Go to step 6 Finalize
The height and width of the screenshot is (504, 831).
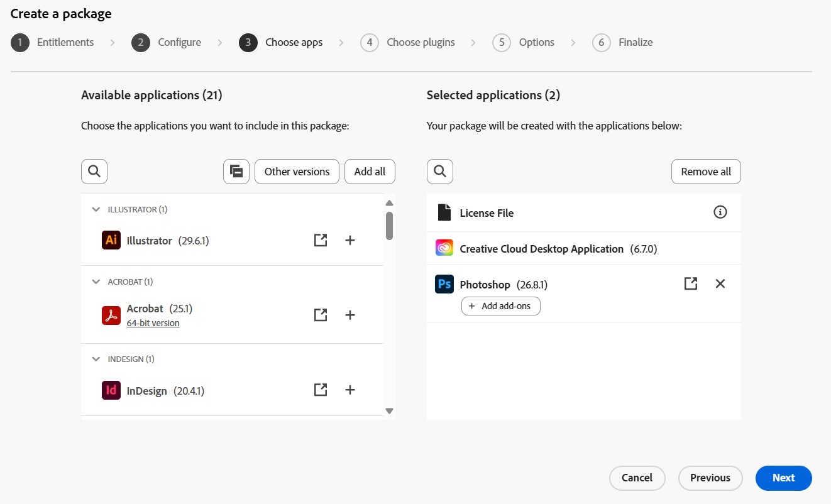click(x=623, y=43)
